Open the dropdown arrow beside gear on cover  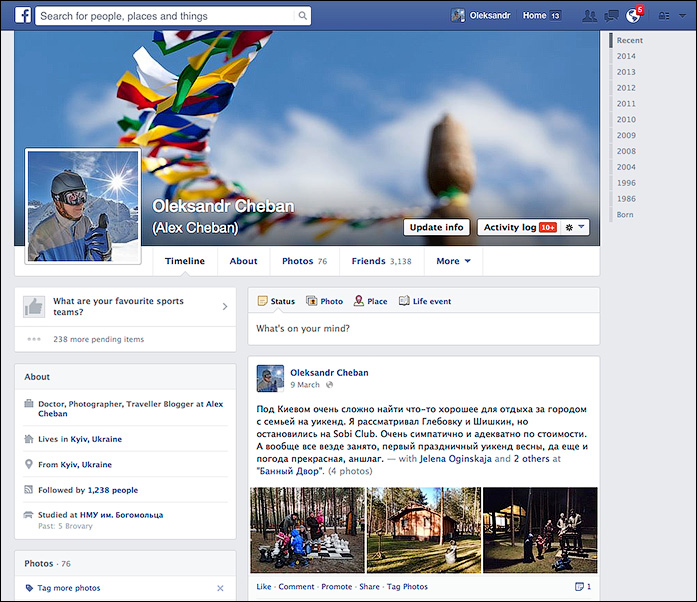pos(581,227)
